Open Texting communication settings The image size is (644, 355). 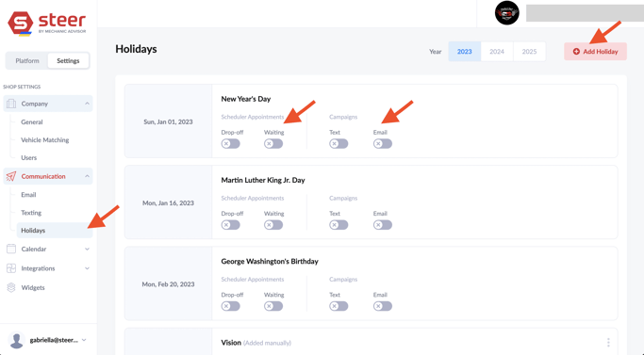(x=31, y=213)
